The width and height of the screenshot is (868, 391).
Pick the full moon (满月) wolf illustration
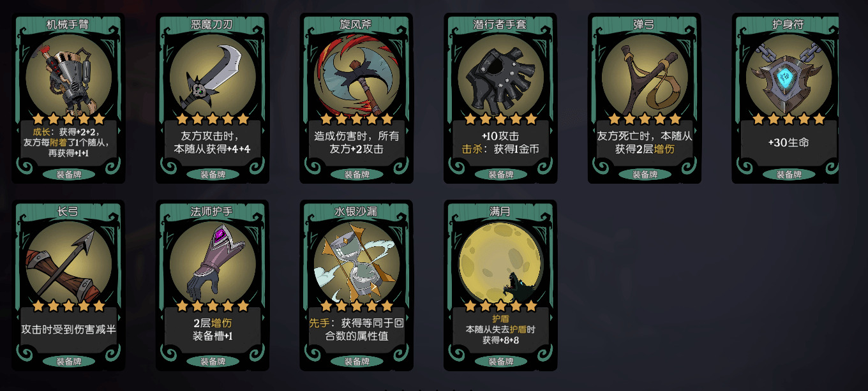[x=500, y=263]
